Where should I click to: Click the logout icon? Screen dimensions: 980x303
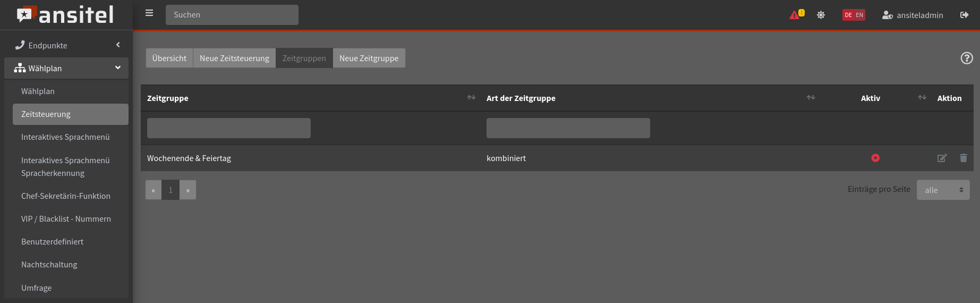[x=964, y=15]
